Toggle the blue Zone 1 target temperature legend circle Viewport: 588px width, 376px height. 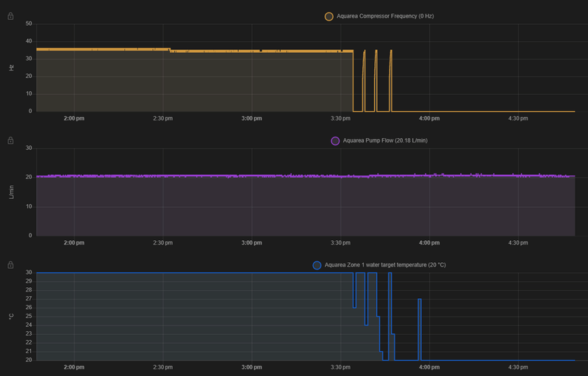click(x=317, y=265)
